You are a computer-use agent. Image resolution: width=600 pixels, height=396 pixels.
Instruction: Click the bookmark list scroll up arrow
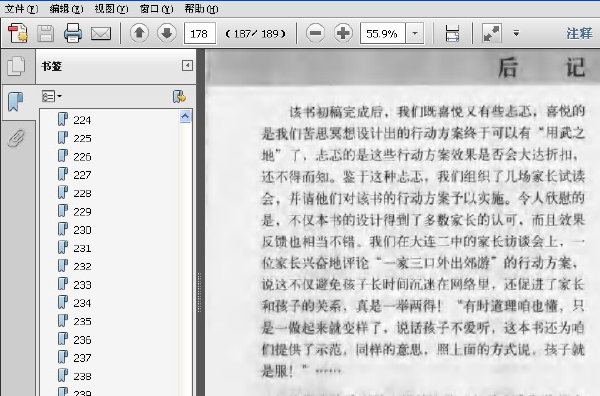click(x=185, y=116)
